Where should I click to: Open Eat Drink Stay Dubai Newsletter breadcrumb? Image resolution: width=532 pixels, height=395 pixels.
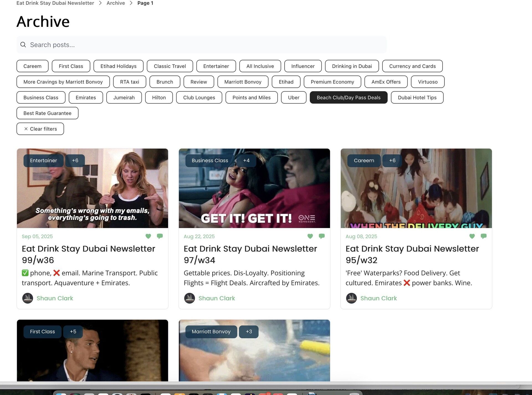55,3
